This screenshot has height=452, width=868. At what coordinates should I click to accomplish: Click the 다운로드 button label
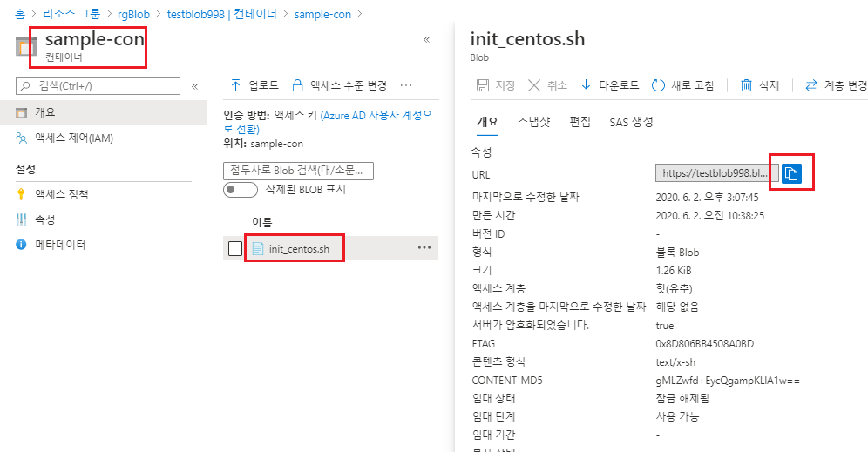(619, 85)
